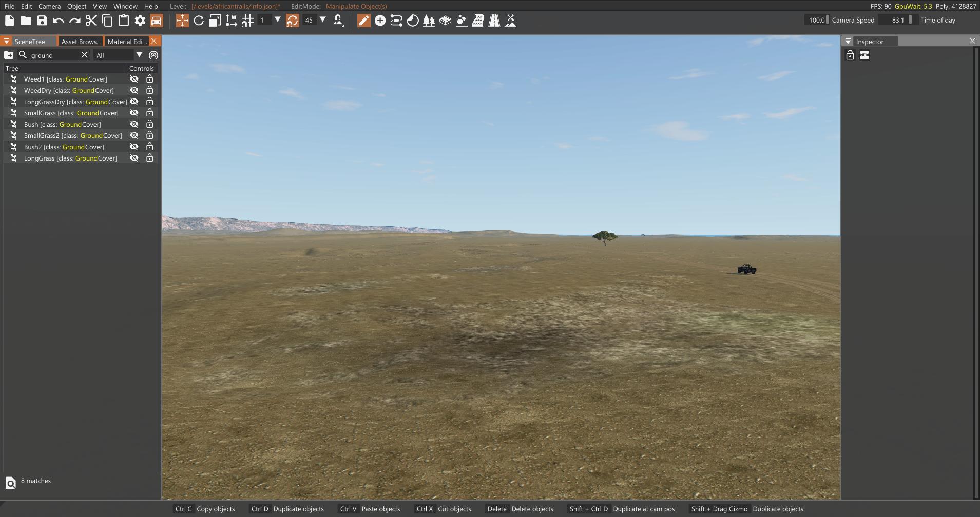Click the terrain snap icon
The width and height of the screenshot is (980, 517).
pos(338,21)
